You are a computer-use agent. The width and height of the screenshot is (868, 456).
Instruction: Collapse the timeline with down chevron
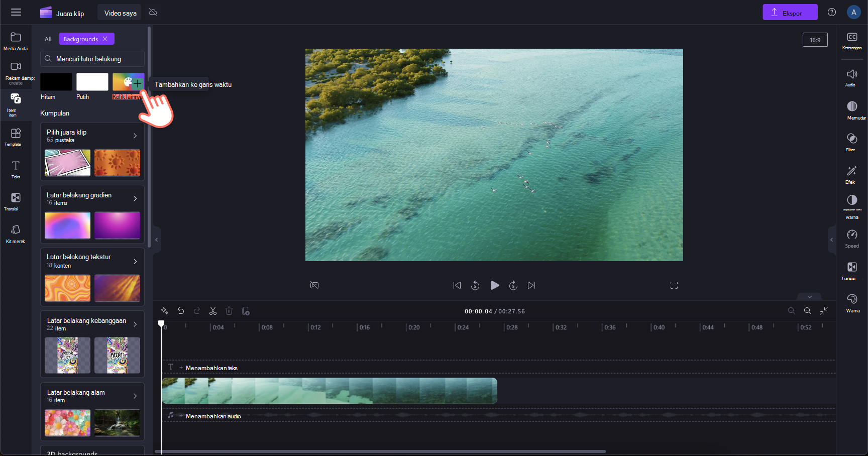[x=809, y=297]
